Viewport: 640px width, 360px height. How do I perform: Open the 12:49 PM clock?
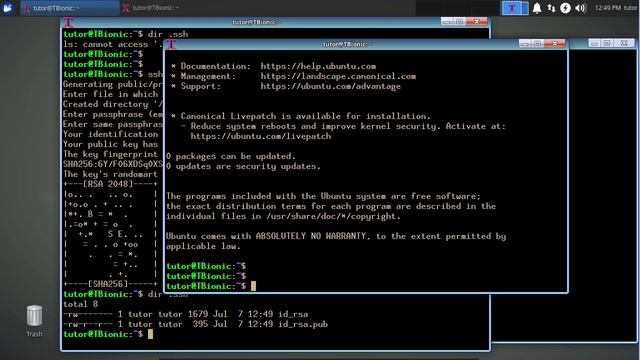[607, 8]
